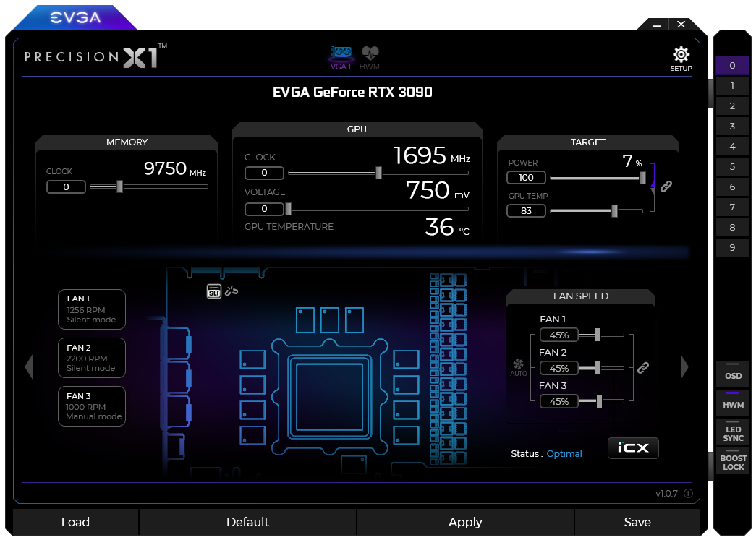The image size is (756, 540).
Task: Click the Optimal status text
Action: [x=564, y=454]
